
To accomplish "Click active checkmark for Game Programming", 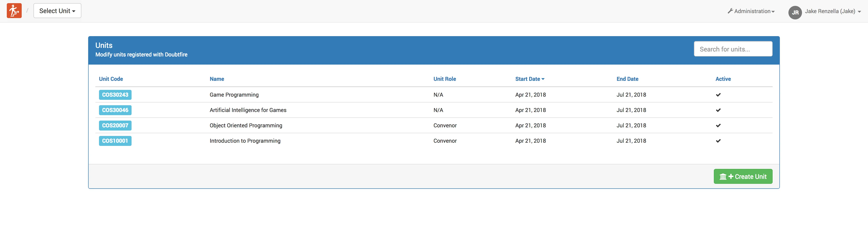I will pos(718,95).
